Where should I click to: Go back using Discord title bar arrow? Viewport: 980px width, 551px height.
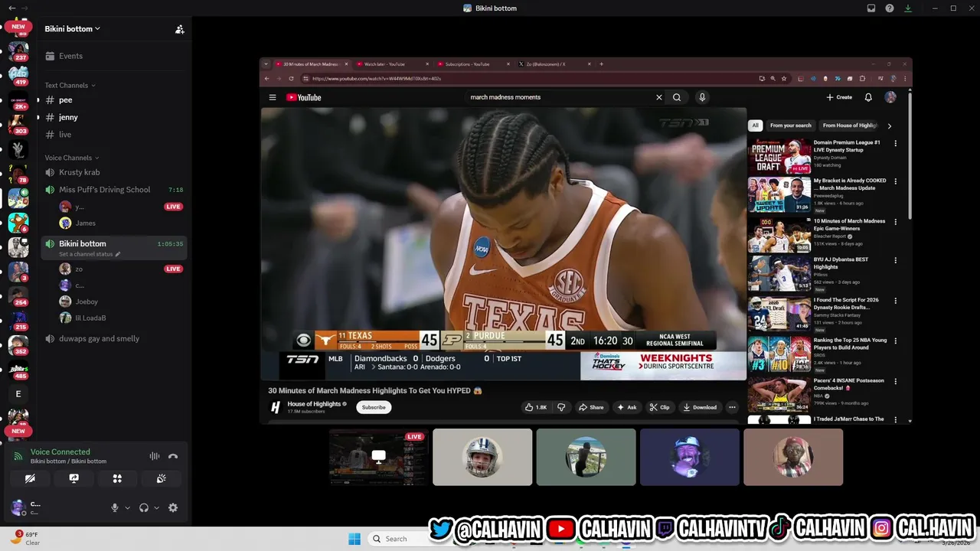tap(12, 8)
